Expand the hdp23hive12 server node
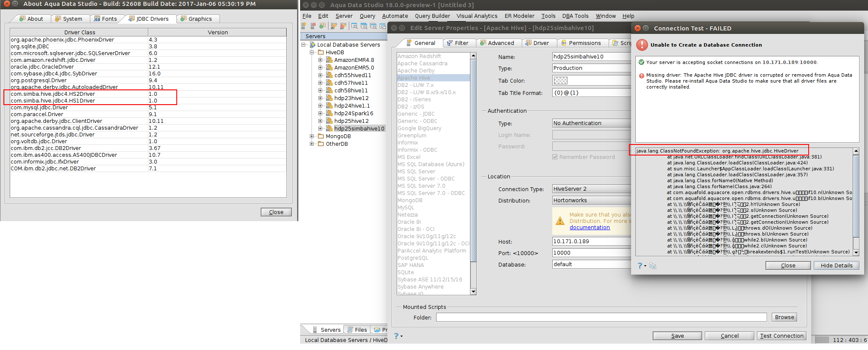This screenshot has height=350, width=868. [x=320, y=98]
